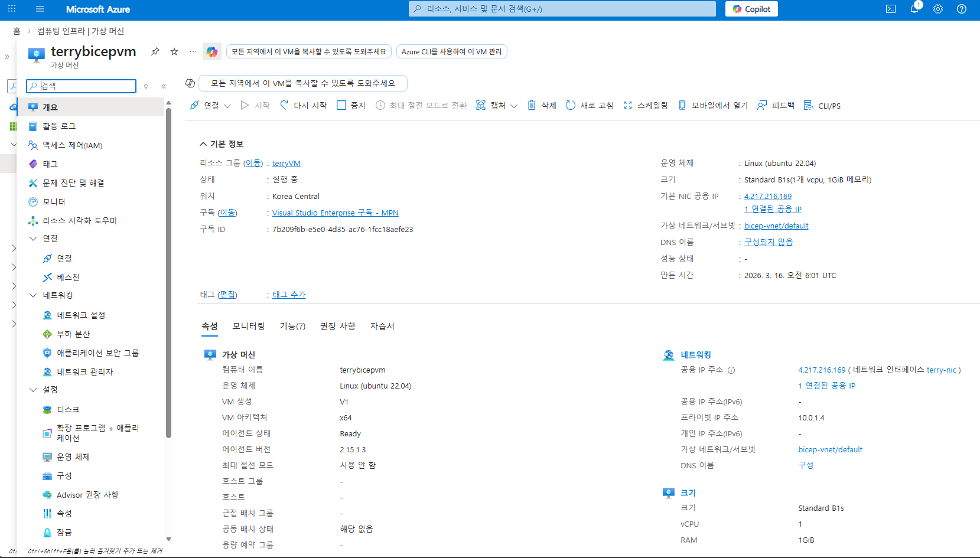Click the sidebar scrollbar down arrow
The width and height of the screenshot is (980, 558).
click(168, 539)
